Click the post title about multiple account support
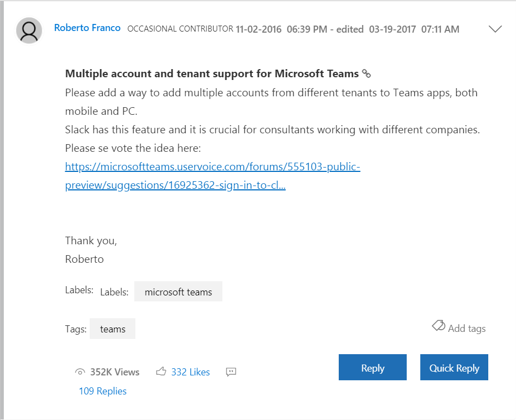The image size is (516, 420). [x=212, y=74]
